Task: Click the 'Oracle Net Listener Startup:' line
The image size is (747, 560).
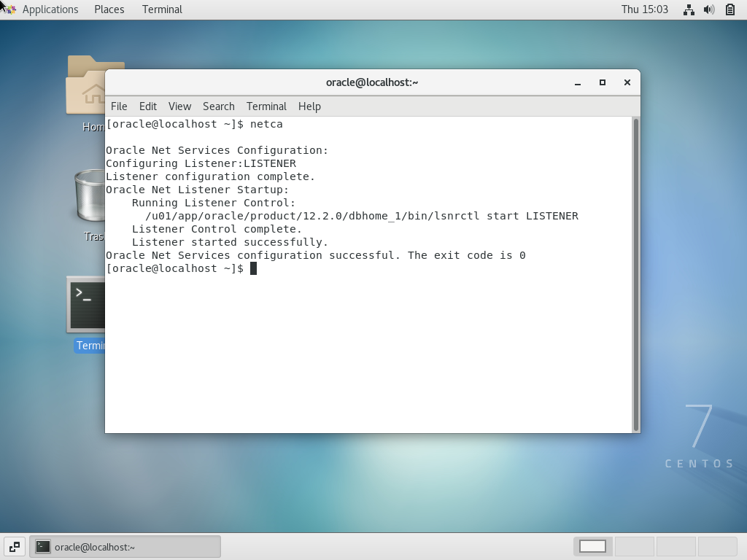Action: point(197,190)
